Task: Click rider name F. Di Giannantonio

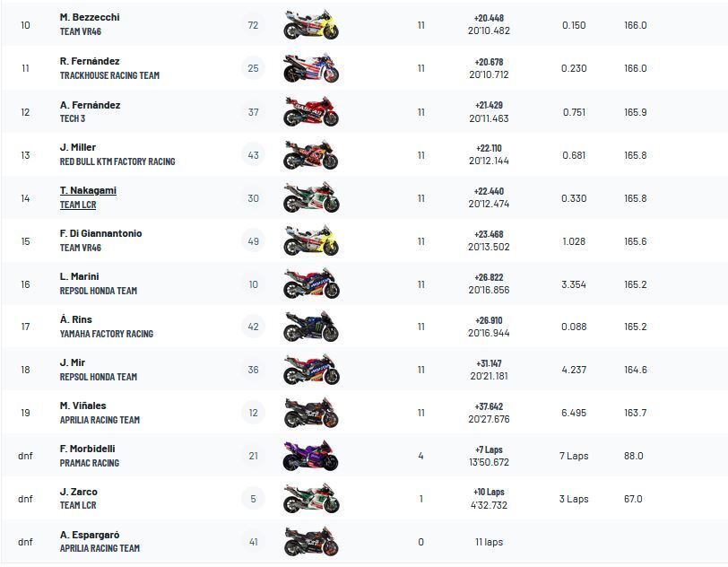Action: coord(100,233)
